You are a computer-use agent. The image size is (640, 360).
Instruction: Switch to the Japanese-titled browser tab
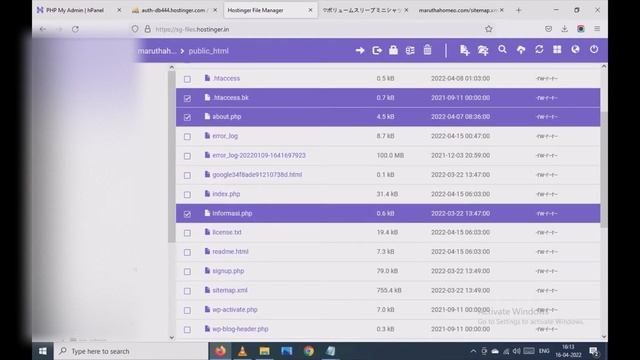pyautogui.click(x=365, y=10)
